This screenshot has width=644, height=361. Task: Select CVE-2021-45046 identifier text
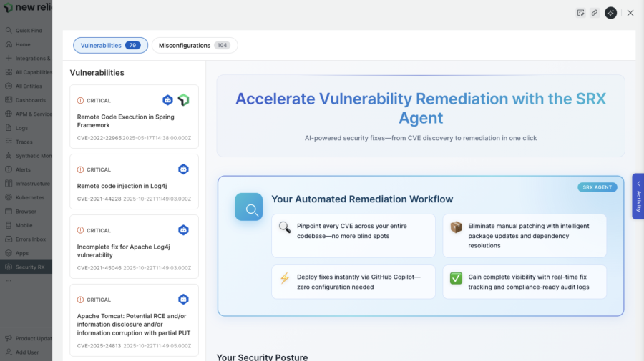coord(99,268)
